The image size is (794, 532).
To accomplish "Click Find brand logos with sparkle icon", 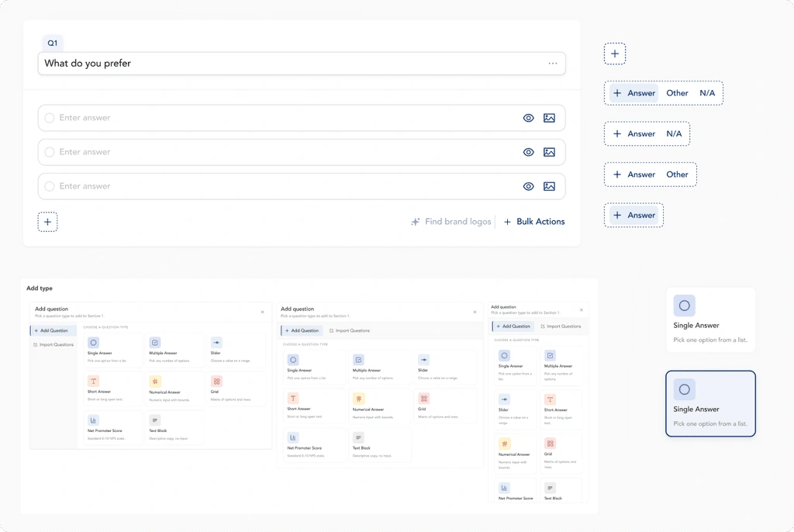I will click(x=451, y=222).
